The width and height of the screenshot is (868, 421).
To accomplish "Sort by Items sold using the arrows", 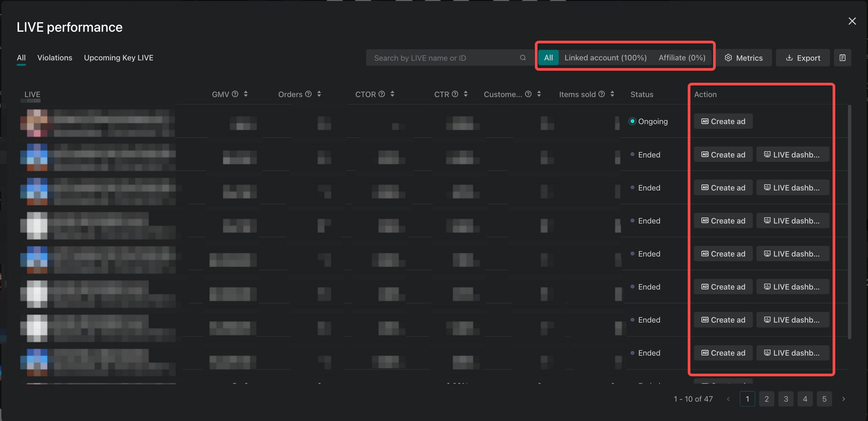I will [x=612, y=94].
